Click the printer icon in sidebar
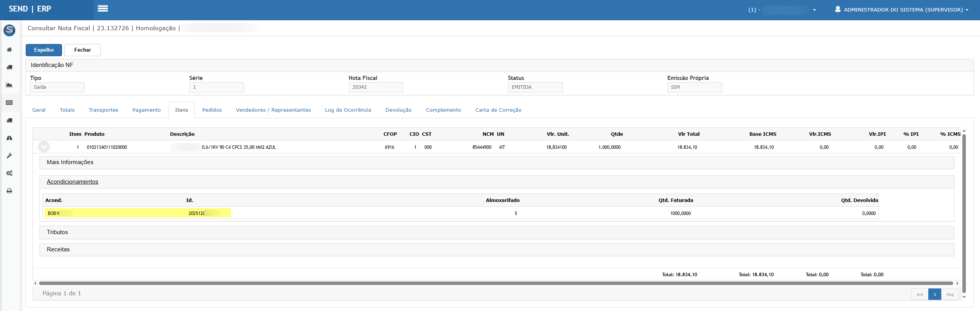Image resolution: width=980 pixels, height=311 pixels. coord(10,191)
